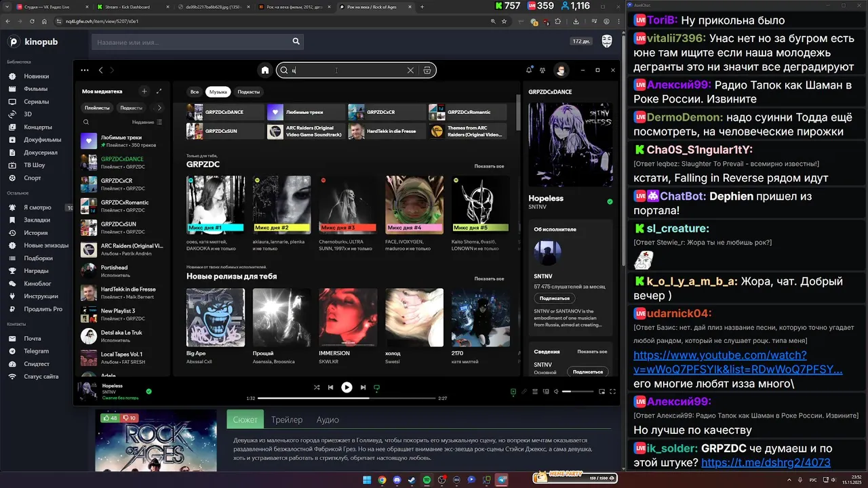Select the Все filter chip
This screenshot has width=868, height=488.
(x=195, y=91)
